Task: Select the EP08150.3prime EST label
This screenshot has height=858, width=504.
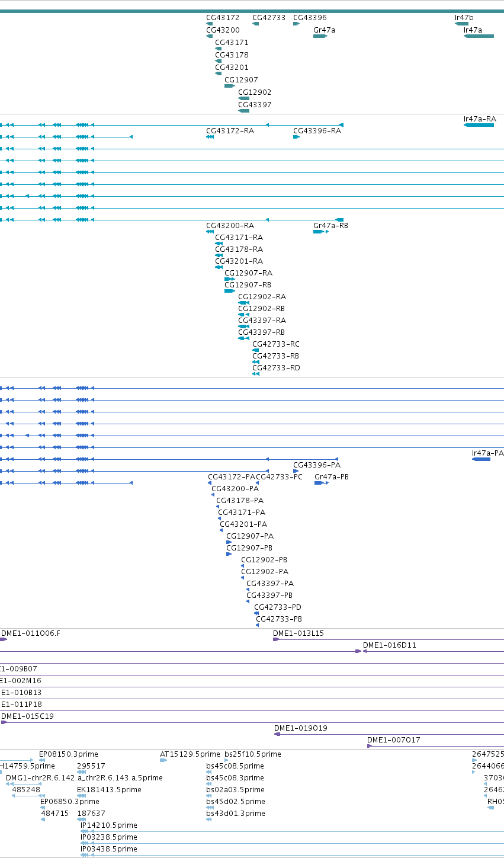Action: [x=69, y=754]
